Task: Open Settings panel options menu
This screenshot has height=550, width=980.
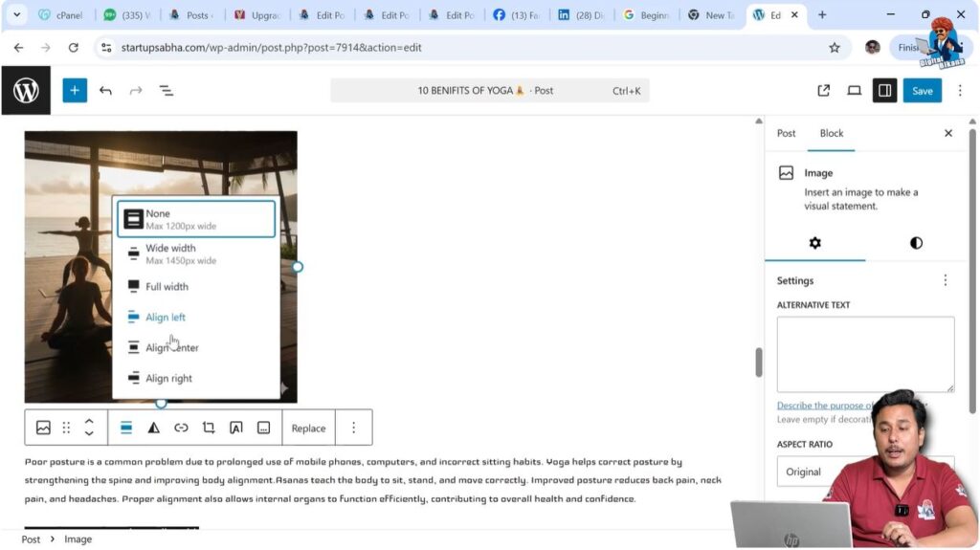Action: [x=945, y=280]
